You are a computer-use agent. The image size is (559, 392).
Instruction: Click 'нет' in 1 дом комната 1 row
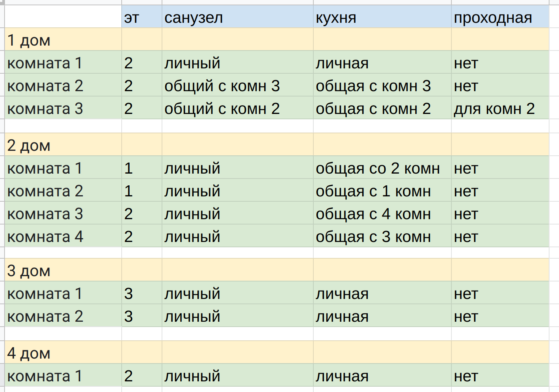click(500, 62)
